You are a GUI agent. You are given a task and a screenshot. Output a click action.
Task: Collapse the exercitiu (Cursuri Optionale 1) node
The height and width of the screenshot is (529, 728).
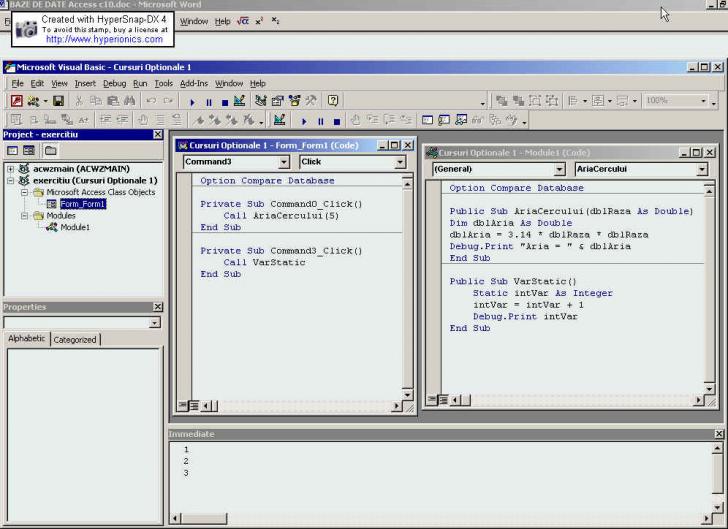pos(10,181)
